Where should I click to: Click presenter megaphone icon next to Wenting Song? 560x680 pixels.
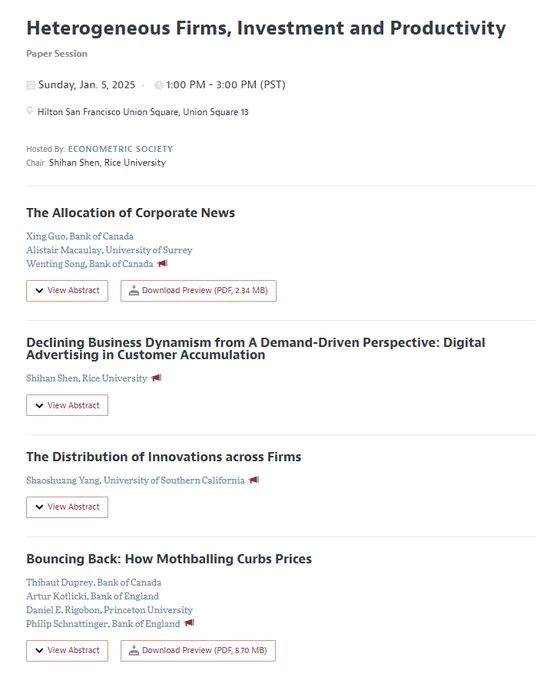pos(162,263)
